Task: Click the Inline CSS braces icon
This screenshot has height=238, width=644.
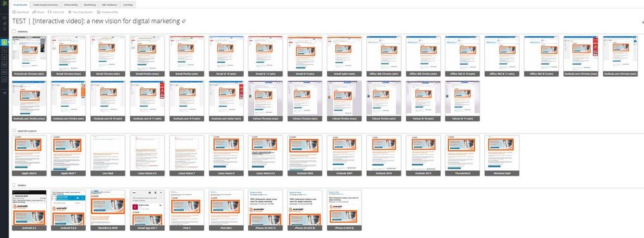Action: 50,12
